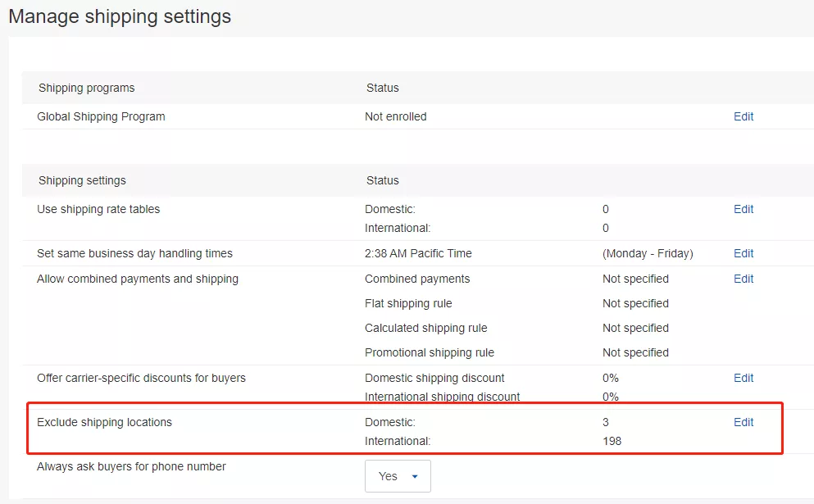814x504 pixels.
Task: Click the Calculated shipping rule entry
Action: pyautogui.click(x=425, y=328)
